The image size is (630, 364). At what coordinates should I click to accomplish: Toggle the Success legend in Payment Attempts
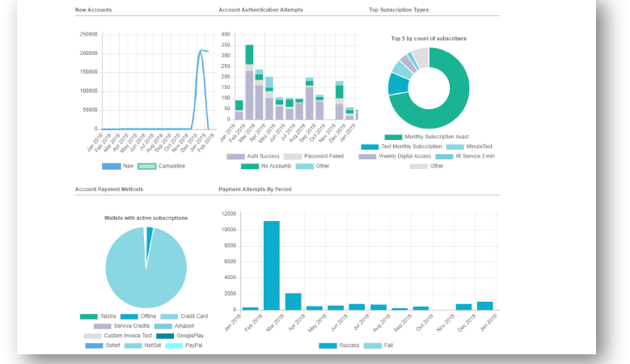[337, 345]
